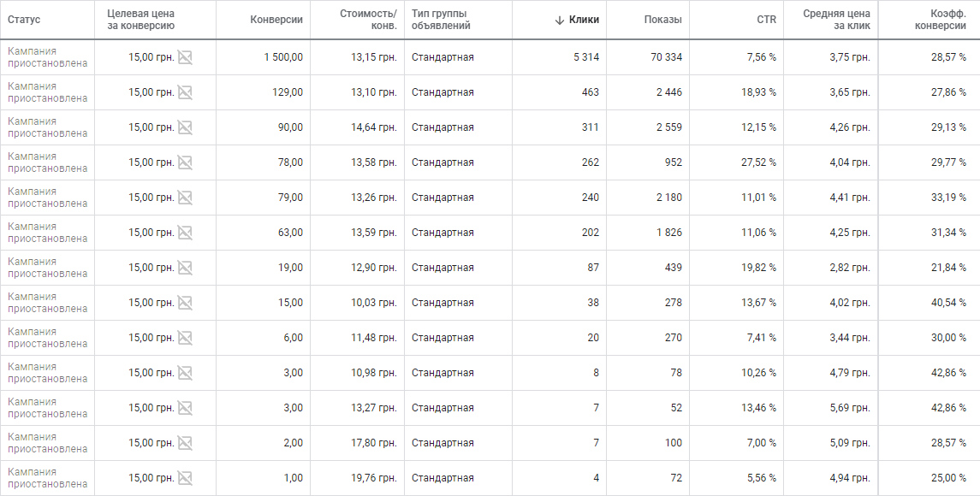Viewport: 980px width, 496px height.
Task: Click the Тип группы объявлений column header
Action: [441, 20]
